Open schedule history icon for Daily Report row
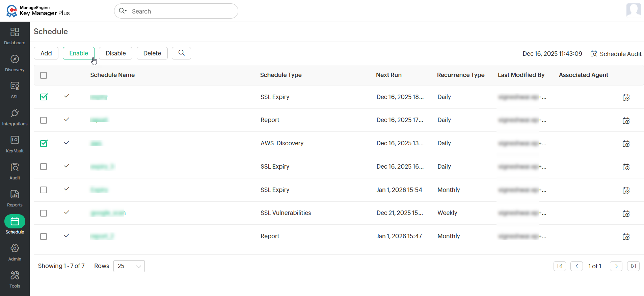The width and height of the screenshot is (644, 296). pyautogui.click(x=626, y=121)
